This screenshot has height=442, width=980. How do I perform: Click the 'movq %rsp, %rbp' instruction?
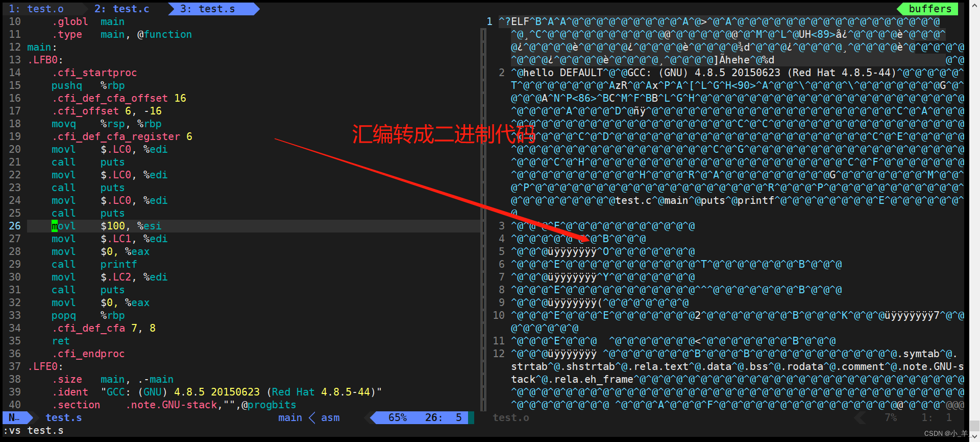coord(106,124)
